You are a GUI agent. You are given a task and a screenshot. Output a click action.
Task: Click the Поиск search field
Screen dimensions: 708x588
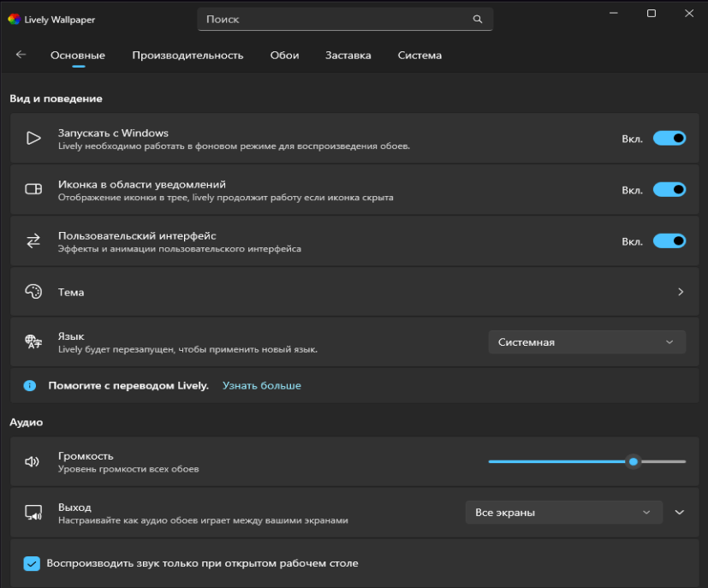click(345, 19)
